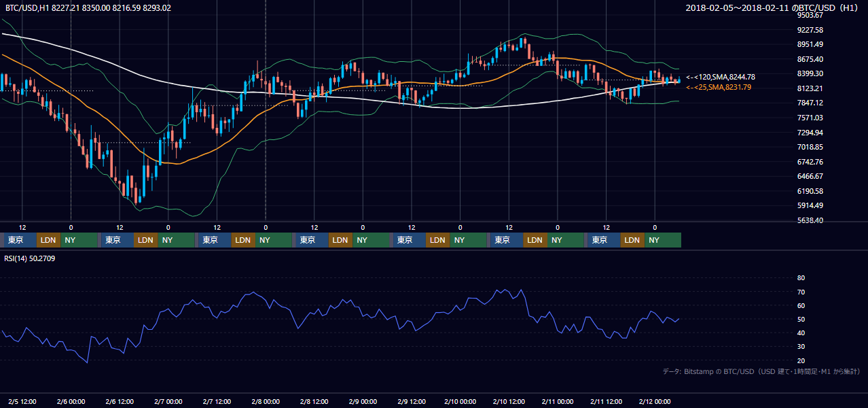Image resolution: width=868 pixels, height=408 pixels.
Task: Click the 2/10 12:00 date label
Action: coord(509,401)
